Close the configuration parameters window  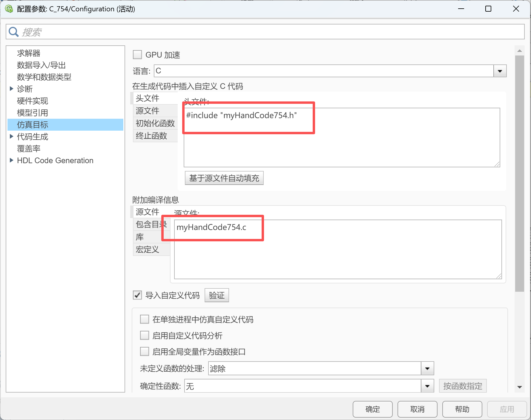(x=516, y=9)
